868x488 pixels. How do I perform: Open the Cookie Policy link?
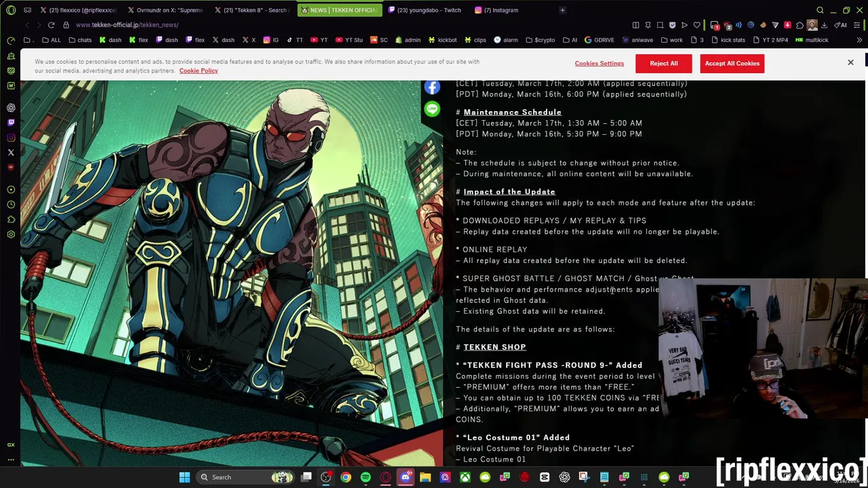199,70
